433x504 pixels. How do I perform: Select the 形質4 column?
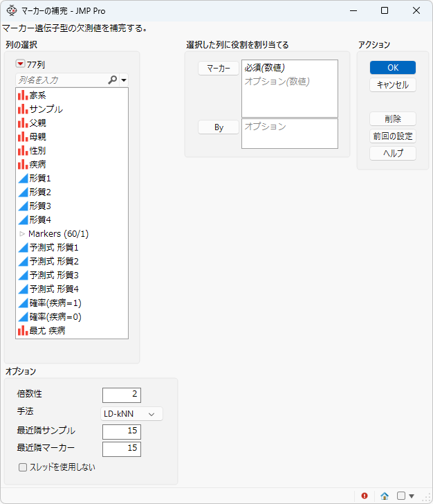[72, 219]
